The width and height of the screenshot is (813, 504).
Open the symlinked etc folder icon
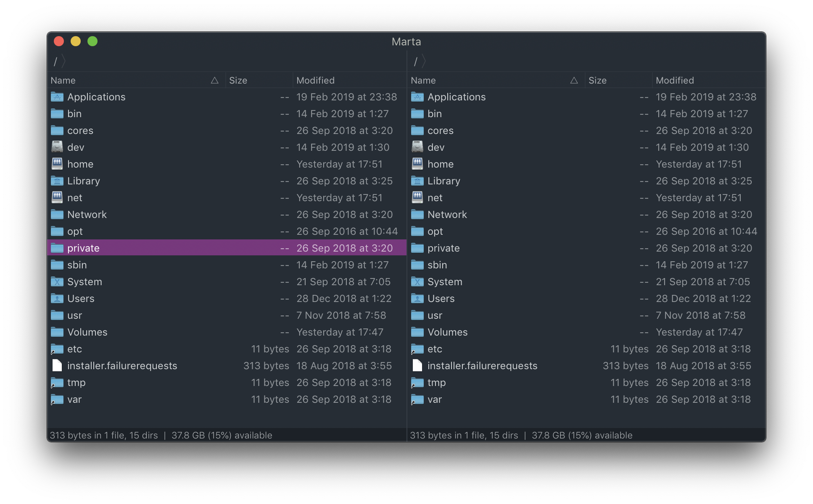58,349
